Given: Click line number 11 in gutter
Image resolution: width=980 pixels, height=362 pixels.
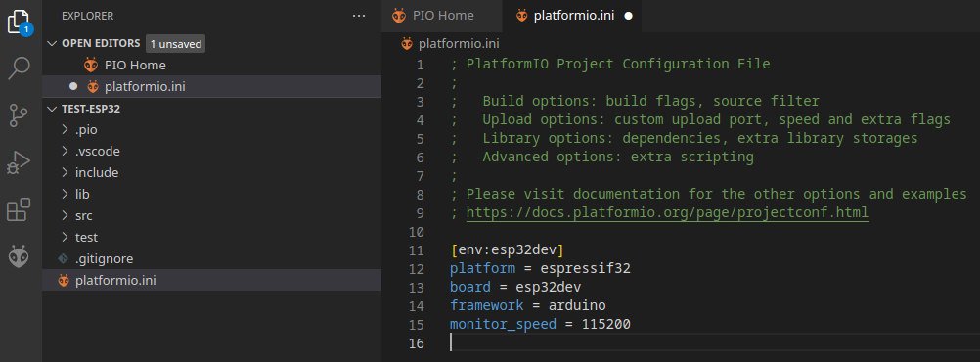Looking at the screenshot, I should 417,250.
